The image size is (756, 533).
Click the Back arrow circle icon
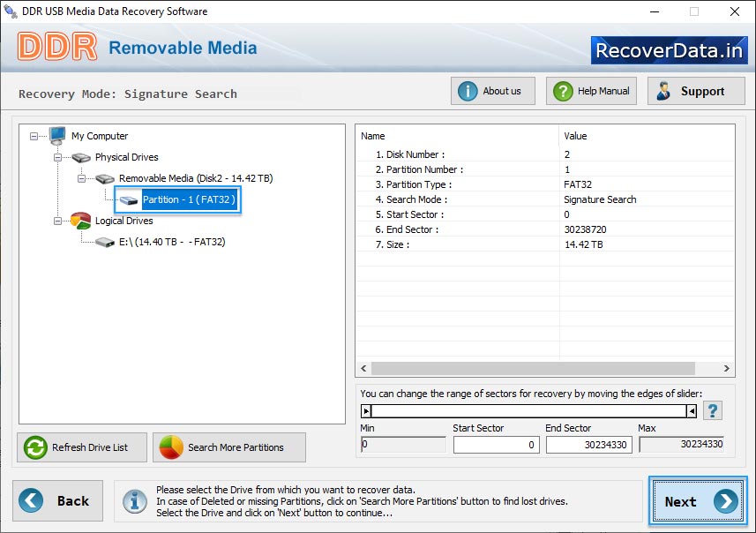coord(31,500)
